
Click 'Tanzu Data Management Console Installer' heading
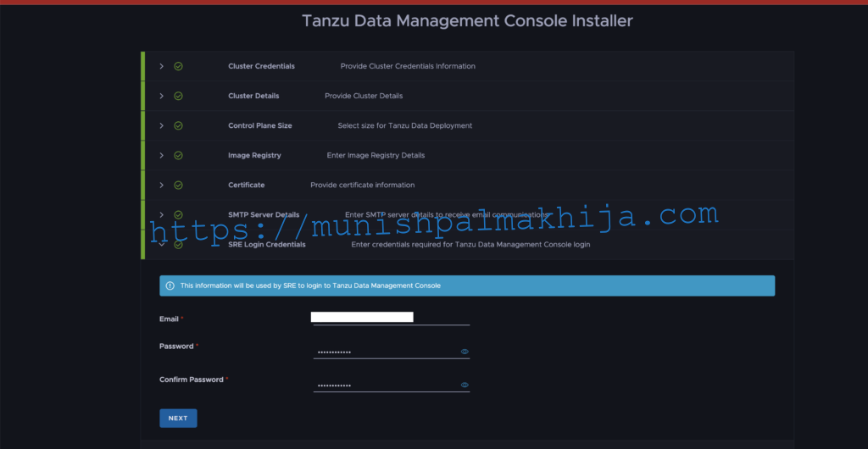(467, 21)
